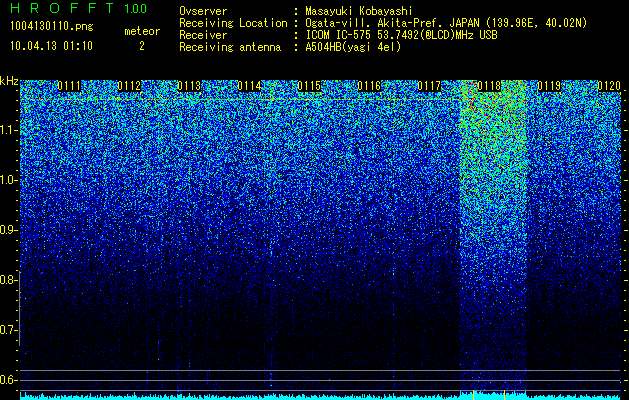629x400 pixels.
Task: Click time marker 0117
Action: [x=429, y=86]
